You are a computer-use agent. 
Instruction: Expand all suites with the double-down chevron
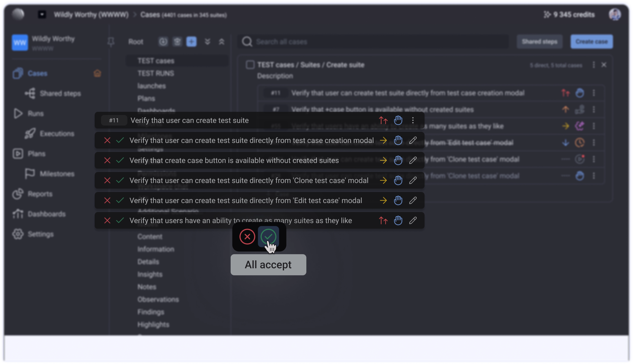coord(207,42)
